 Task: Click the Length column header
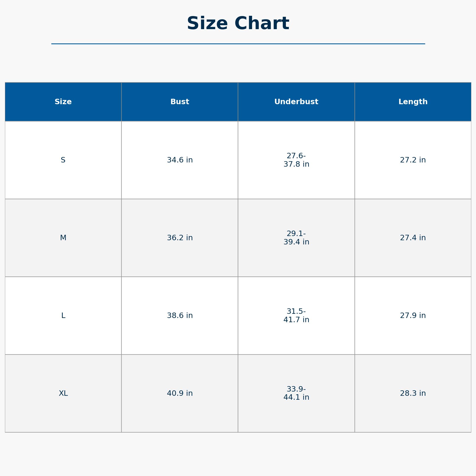(413, 102)
